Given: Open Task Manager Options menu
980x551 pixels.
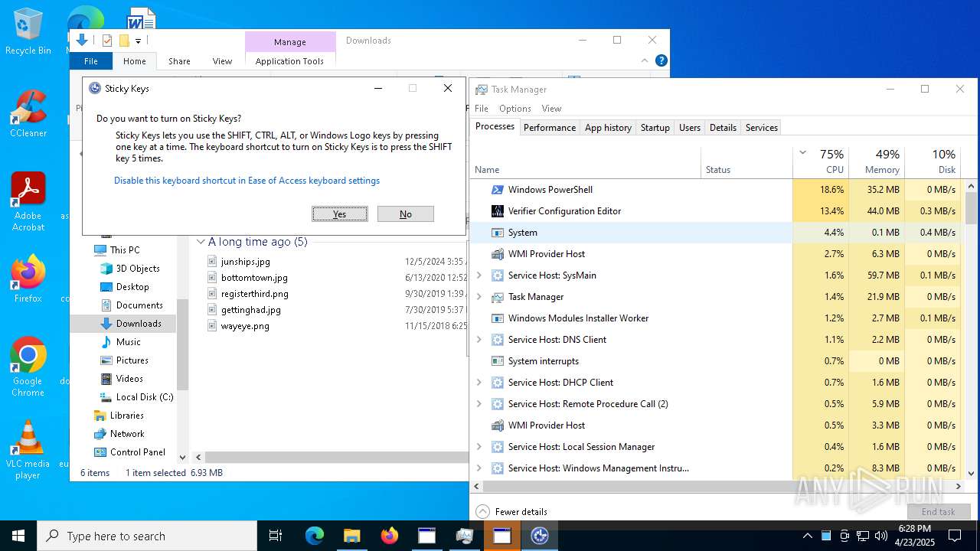Looking at the screenshot, I should click(515, 109).
